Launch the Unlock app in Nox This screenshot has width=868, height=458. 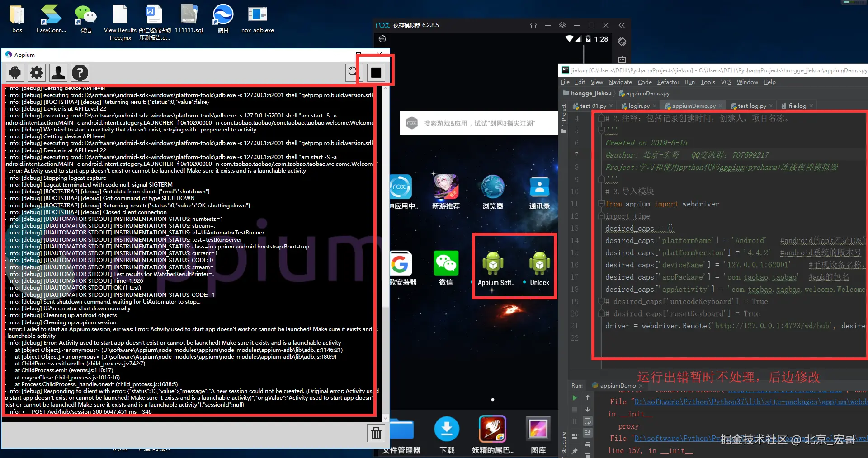coord(539,268)
